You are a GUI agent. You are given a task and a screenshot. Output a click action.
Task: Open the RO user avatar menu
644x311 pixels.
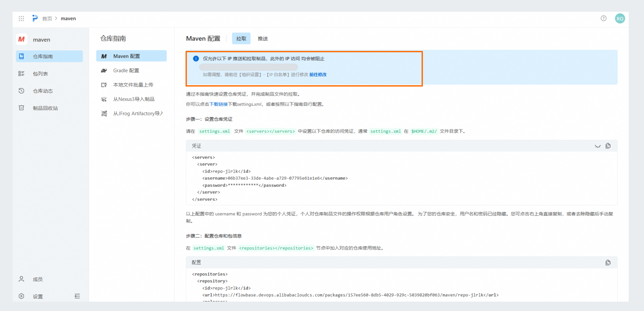(x=620, y=18)
